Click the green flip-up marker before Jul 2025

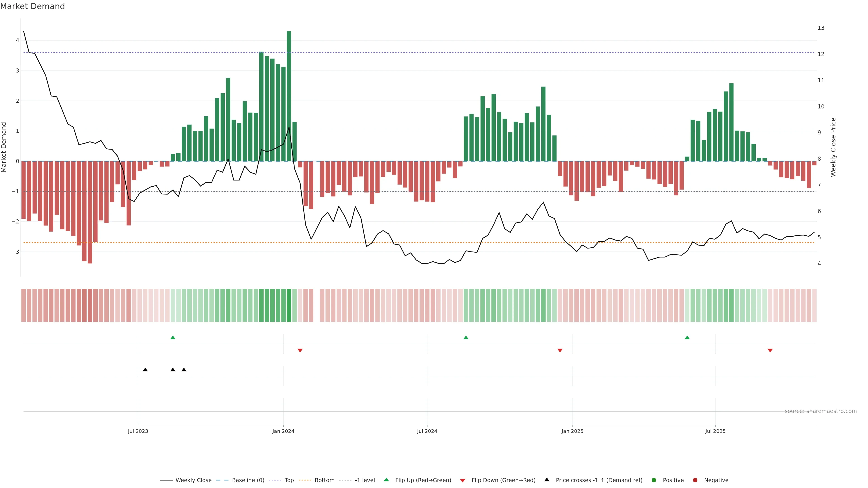click(x=687, y=338)
